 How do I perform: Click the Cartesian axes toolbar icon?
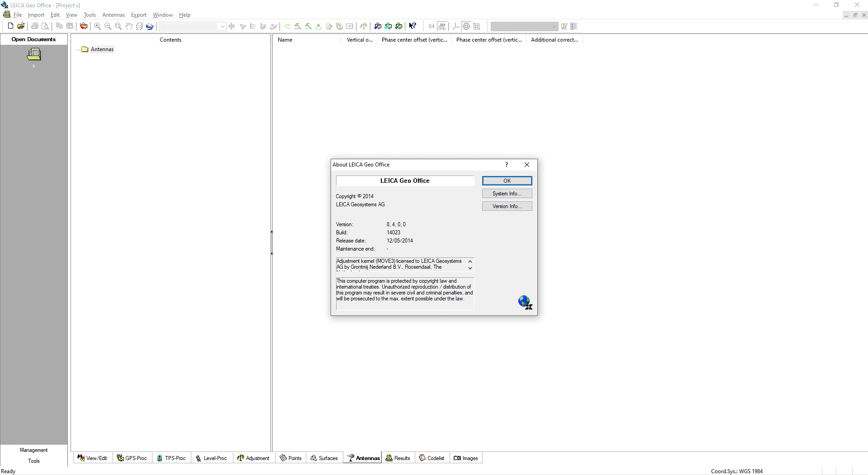coord(456,26)
